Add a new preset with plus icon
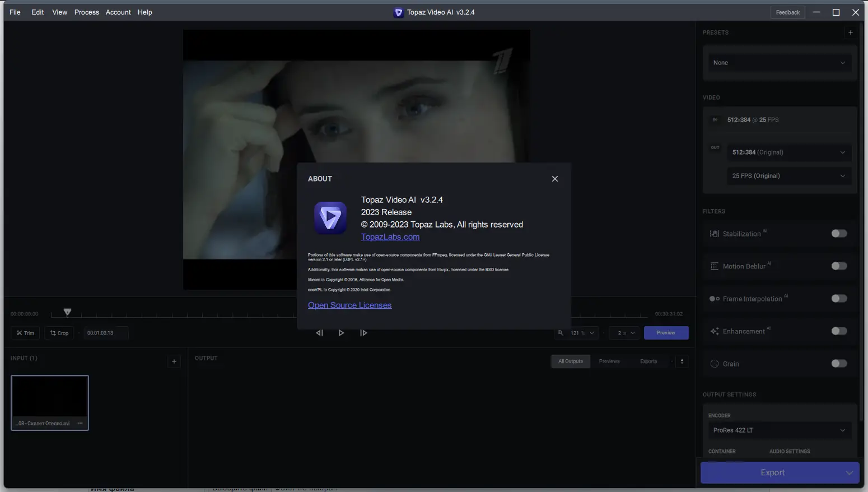Screen dimensions: 868x492 850,33
